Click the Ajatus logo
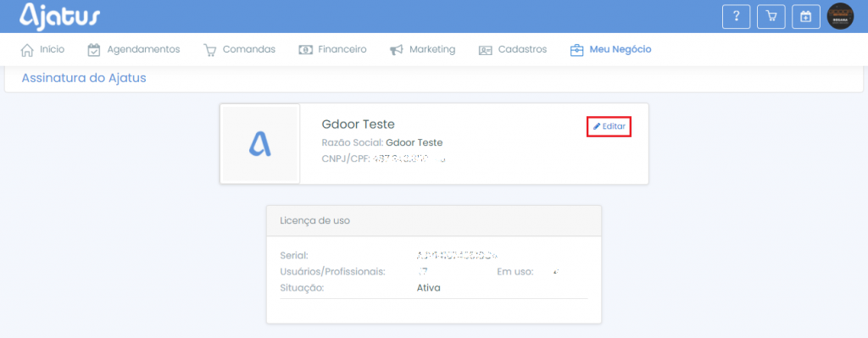This screenshot has height=338, width=868. (60, 16)
